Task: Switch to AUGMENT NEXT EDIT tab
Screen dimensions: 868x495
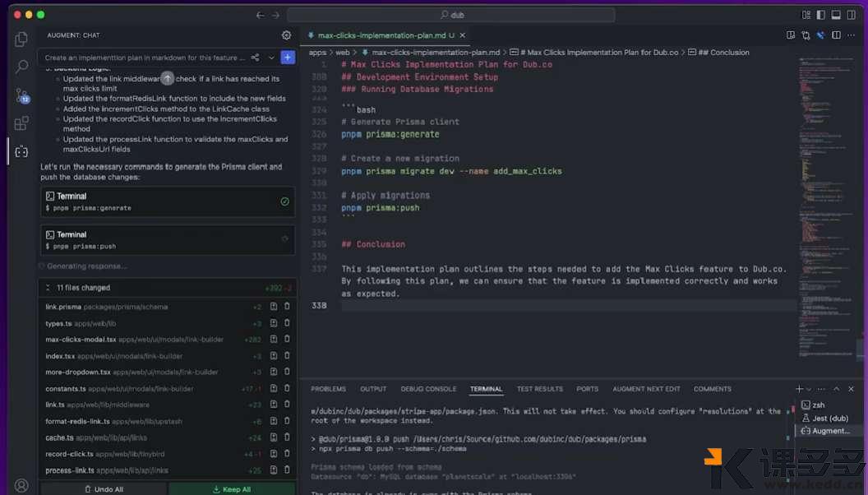Action: click(646, 389)
